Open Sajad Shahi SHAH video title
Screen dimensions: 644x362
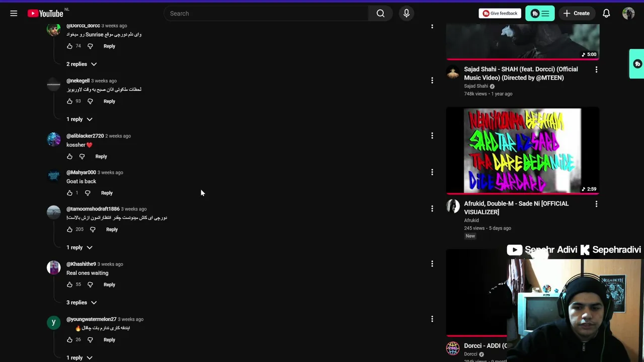[521, 73]
